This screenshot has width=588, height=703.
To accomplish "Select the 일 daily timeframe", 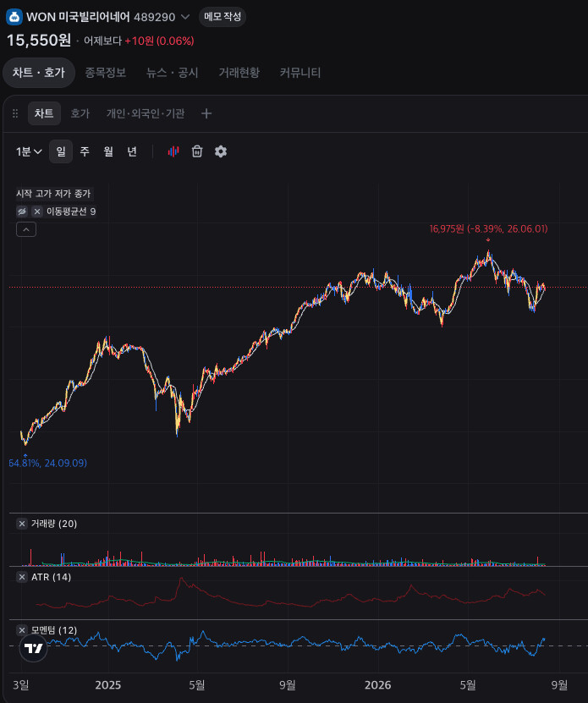I will [x=61, y=151].
